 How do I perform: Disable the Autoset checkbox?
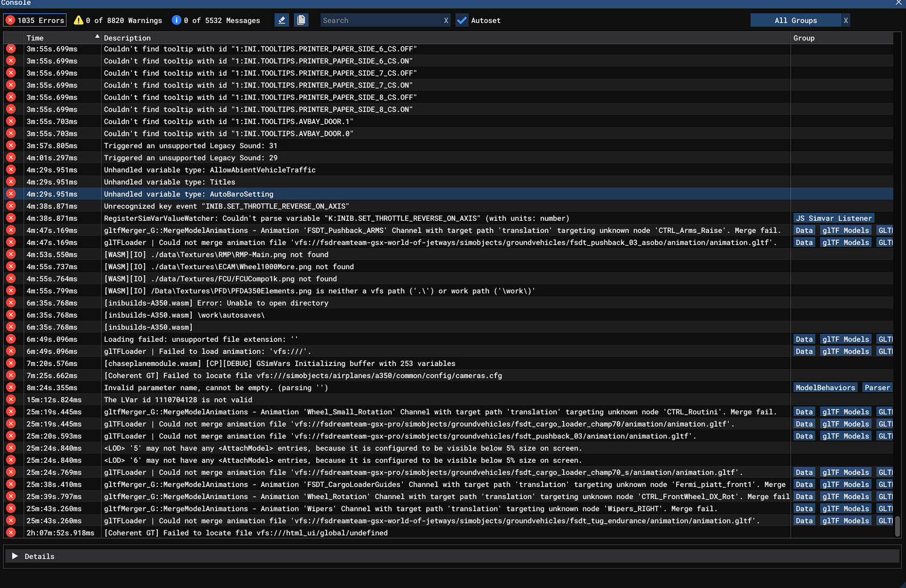462,21
